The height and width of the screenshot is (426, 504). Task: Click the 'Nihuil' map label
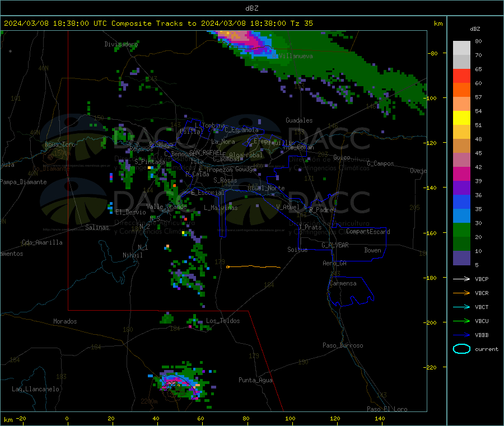pos(133,255)
